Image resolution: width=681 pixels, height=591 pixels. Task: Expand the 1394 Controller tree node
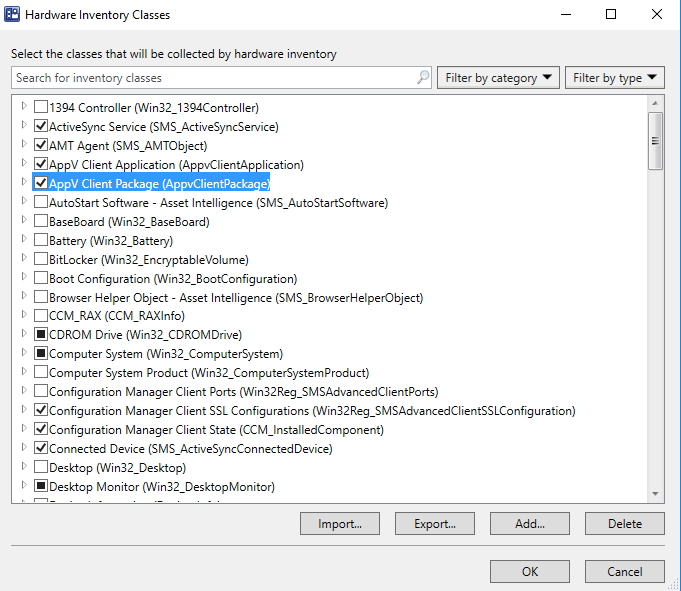24,106
